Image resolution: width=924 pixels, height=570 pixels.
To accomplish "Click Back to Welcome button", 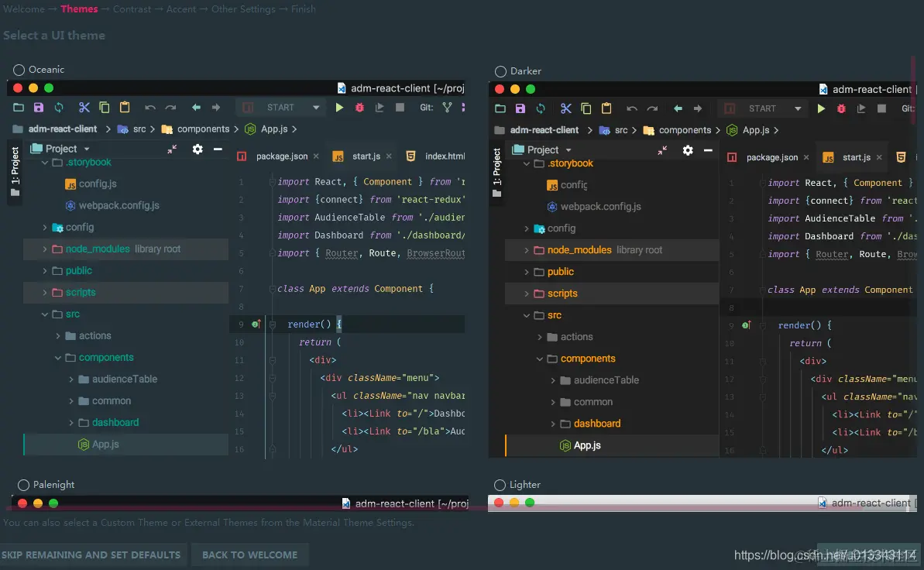I will [250, 555].
